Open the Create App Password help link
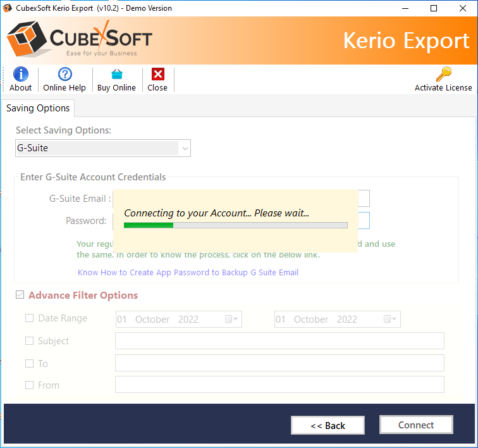Image resolution: width=478 pixels, height=448 pixels. (x=188, y=272)
